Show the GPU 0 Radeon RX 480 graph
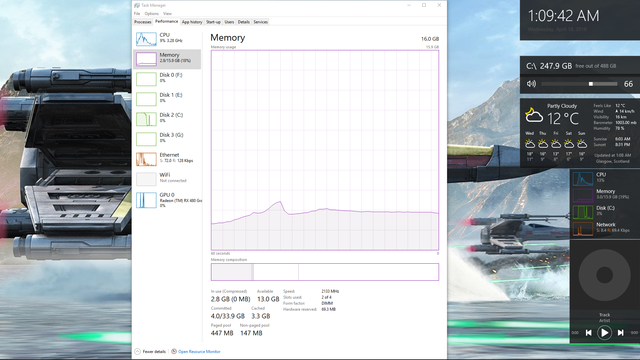 point(167,200)
